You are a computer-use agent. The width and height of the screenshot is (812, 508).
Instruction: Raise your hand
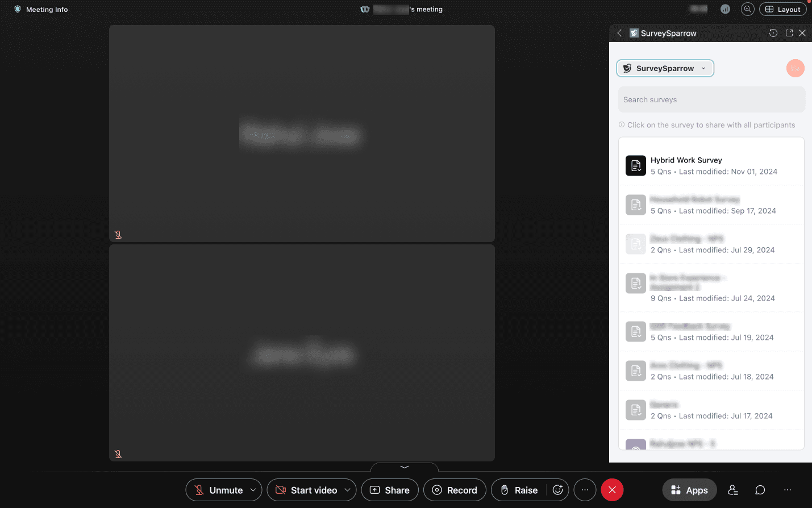coord(519,490)
